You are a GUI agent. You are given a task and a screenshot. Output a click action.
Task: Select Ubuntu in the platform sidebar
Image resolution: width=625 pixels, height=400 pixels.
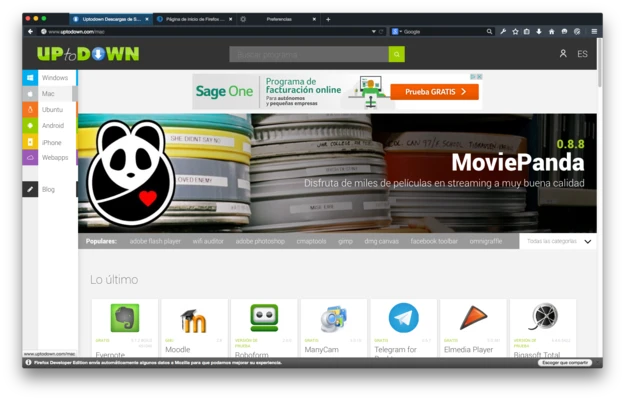pyautogui.click(x=50, y=110)
